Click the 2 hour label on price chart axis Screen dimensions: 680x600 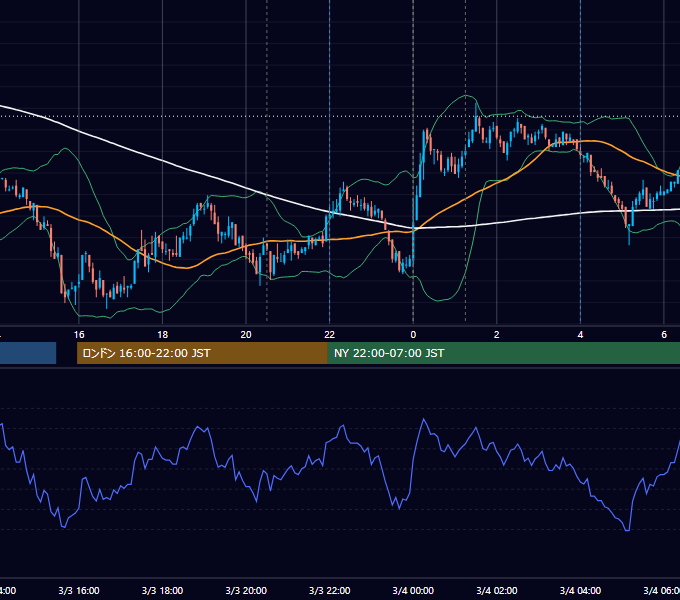tap(497, 335)
